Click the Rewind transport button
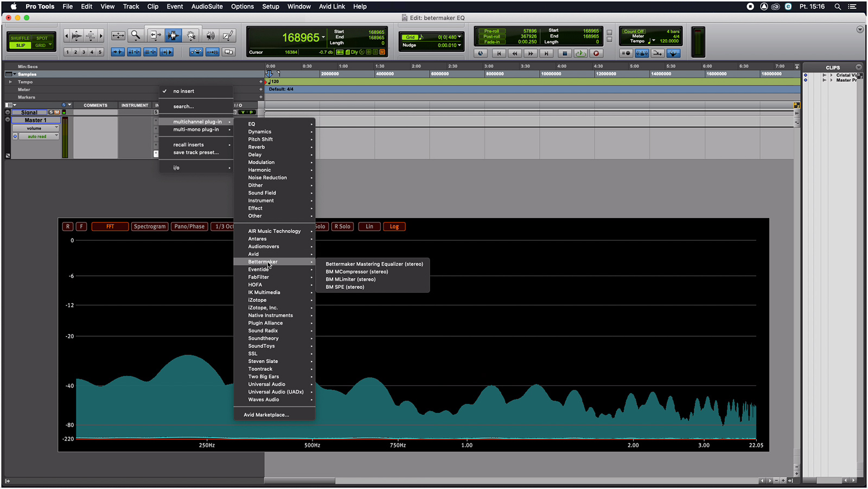 [514, 53]
